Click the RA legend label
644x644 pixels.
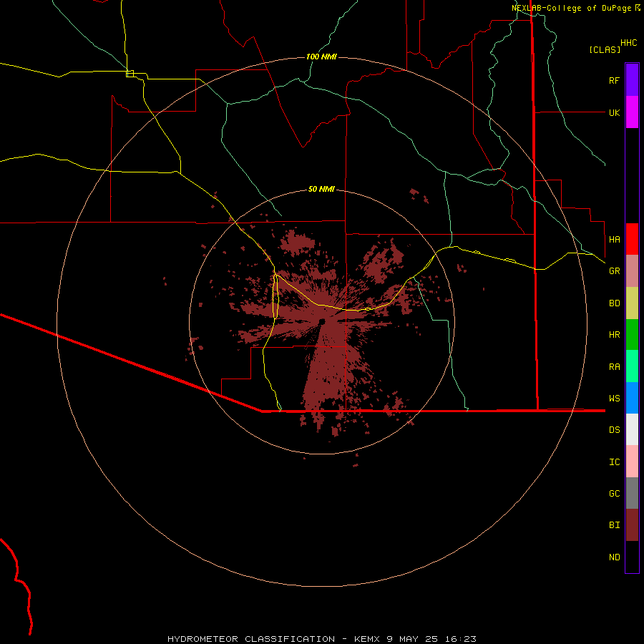click(614, 366)
